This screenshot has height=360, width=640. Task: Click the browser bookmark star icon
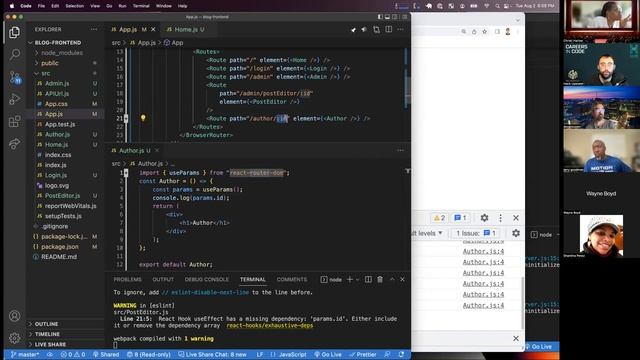tap(484, 31)
